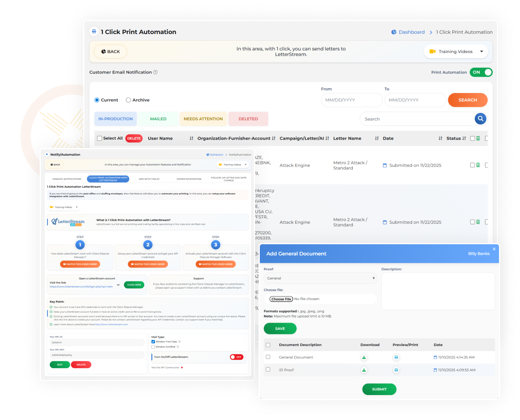Turn off the Print Automation switch
The width and height of the screenshot is (520, 420).
pos(481,72)
